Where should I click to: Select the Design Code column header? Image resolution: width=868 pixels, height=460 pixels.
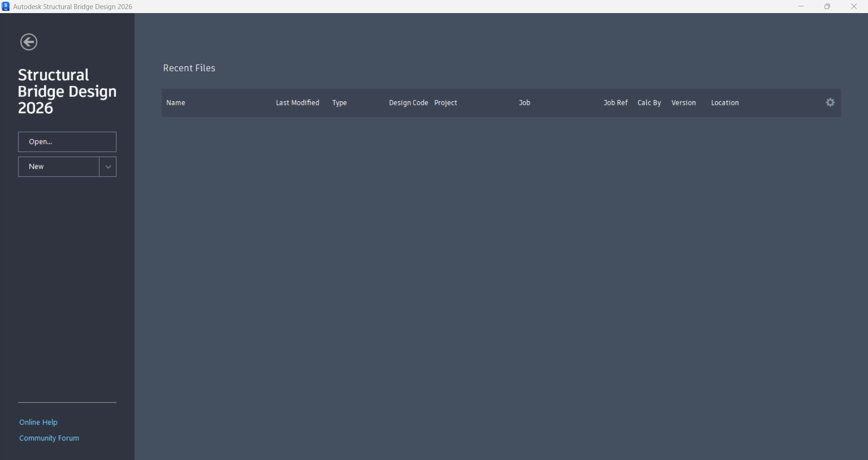pyautogui.click(x=408, y=103)
